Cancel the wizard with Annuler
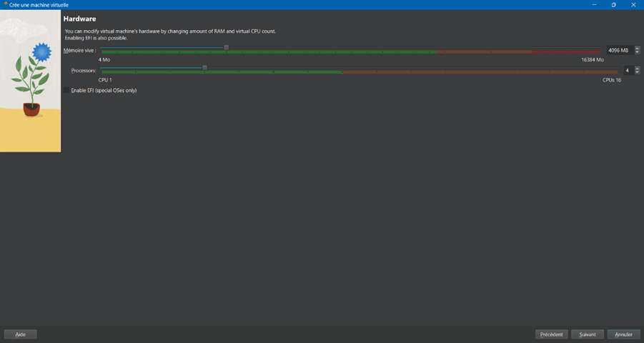644x343 pixels. pos(624,334)
